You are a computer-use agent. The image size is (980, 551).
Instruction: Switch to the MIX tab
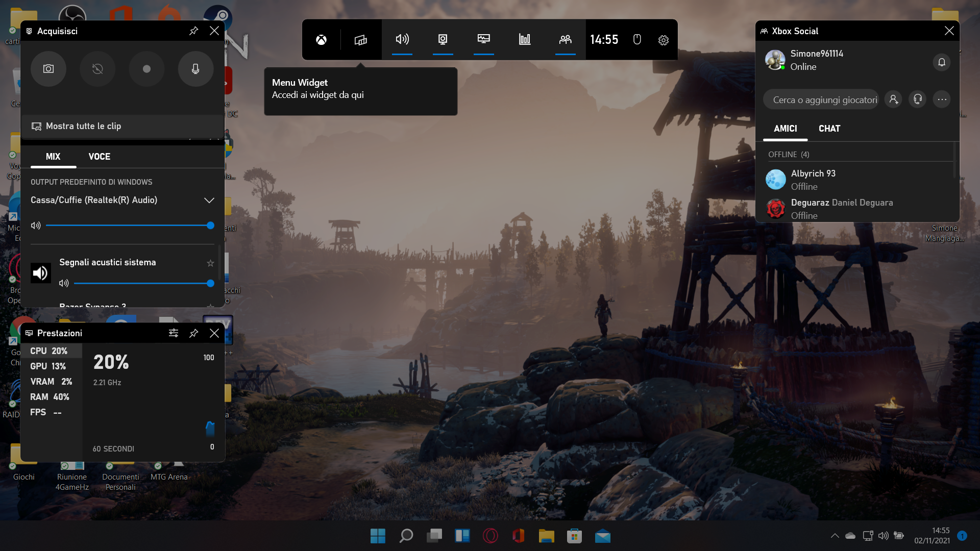click(x=53, y=157)
